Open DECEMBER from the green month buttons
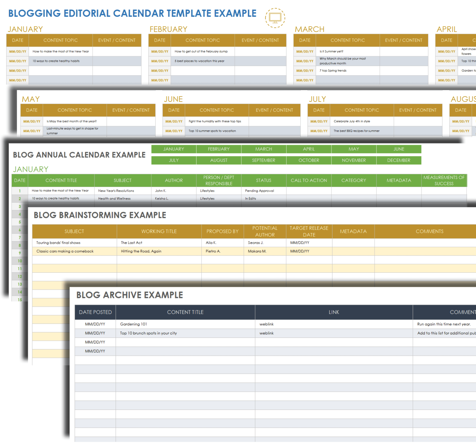 click(x=399, y=160)
